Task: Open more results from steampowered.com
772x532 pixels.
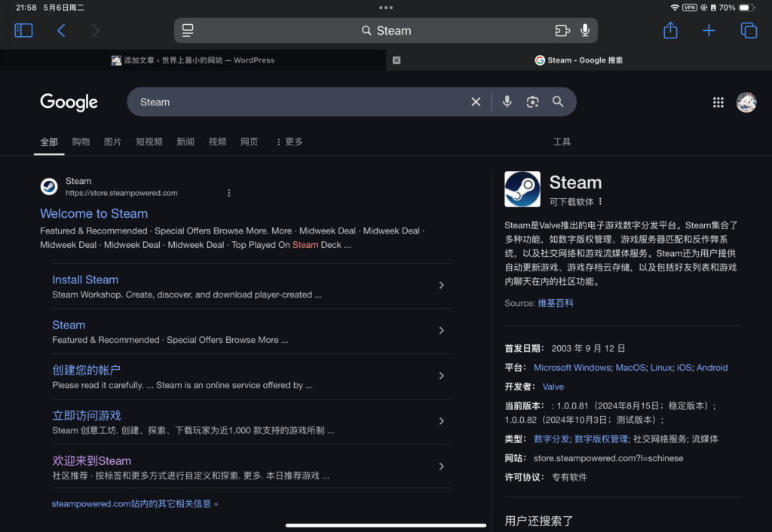Action: coord(134,503)
